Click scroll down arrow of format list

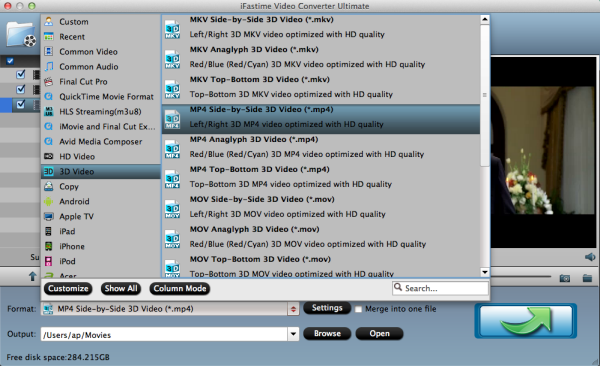[485, 272]
